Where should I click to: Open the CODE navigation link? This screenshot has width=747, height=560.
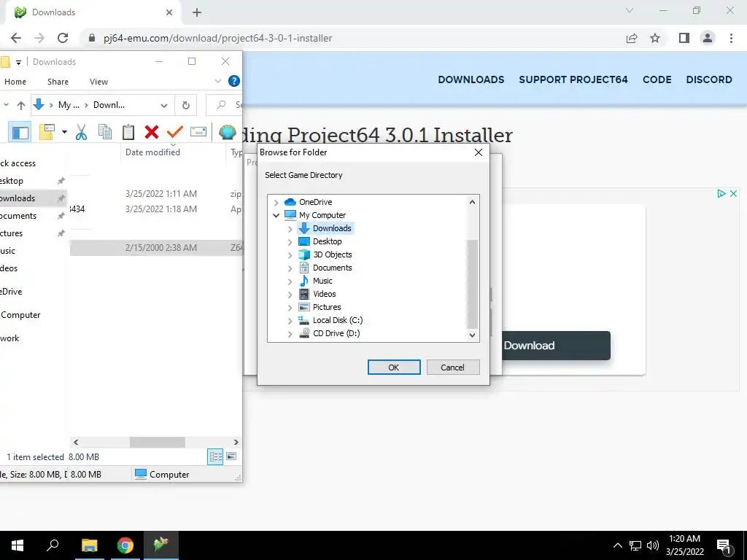click(x=657, y=79)
